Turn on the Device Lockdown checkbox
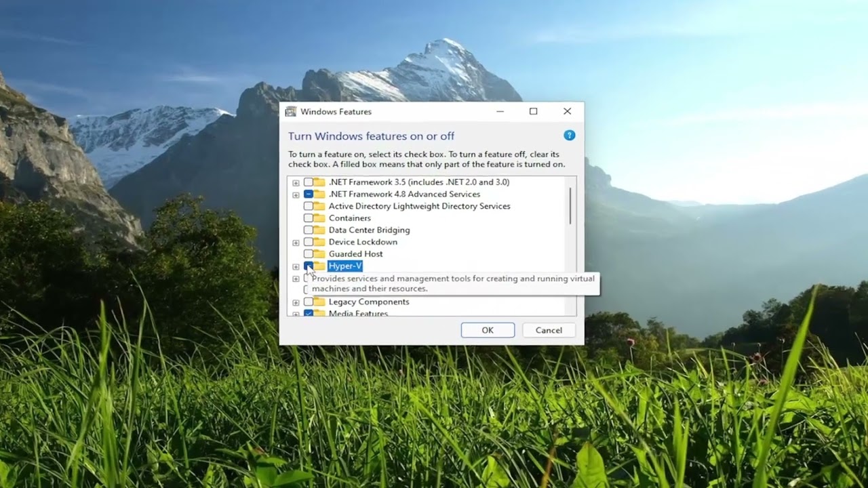This screenshot has width=868, height=488. pyautogui.click(x=309, y=242)
